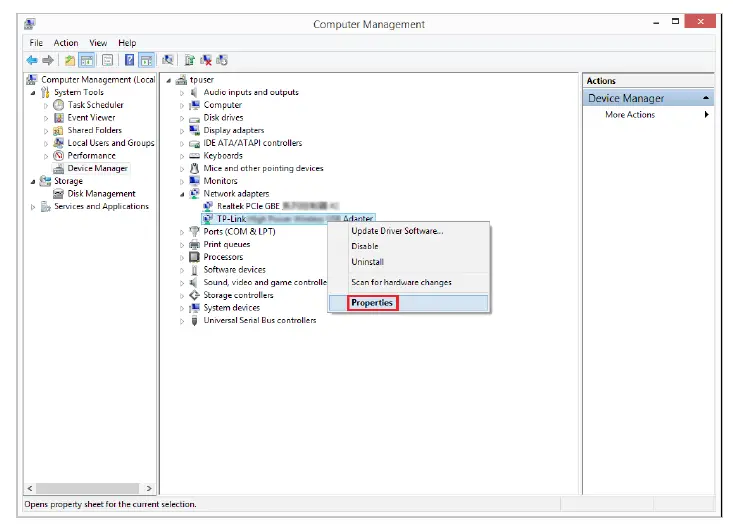Screen dimensions: 733x525
Task: Select System devices category
Action: [x=231, y=308]
